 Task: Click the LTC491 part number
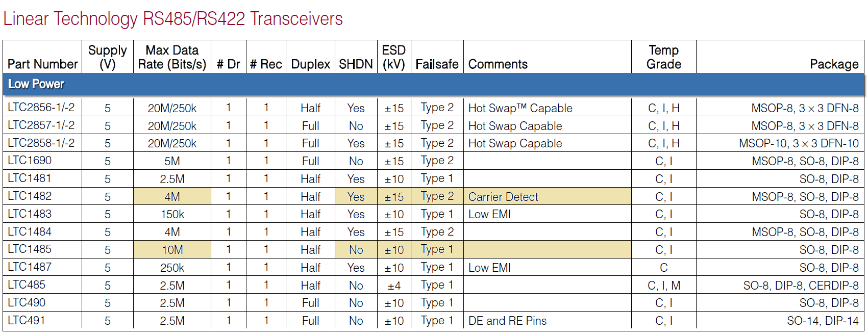click(27, 321)
